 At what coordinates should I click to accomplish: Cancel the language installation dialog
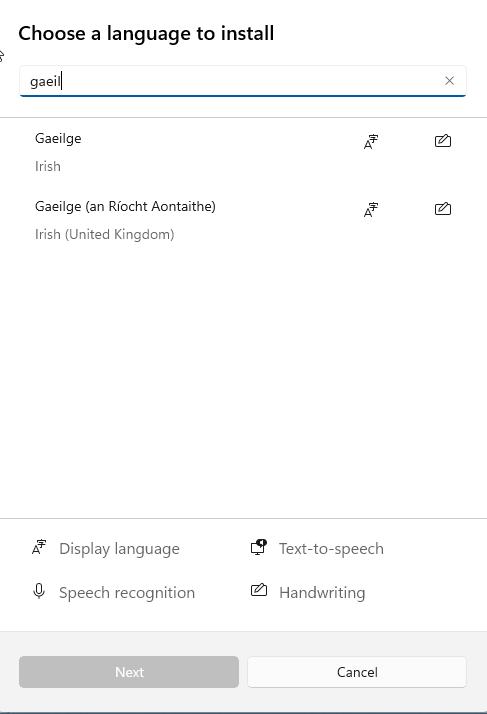pyautogui.click(x=357, y=672)
